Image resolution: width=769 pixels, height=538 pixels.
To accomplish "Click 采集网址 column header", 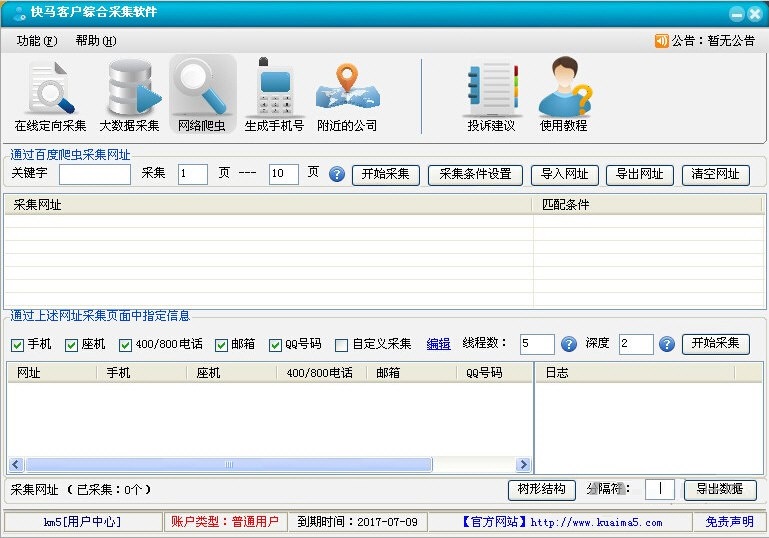I will point(268,205).
